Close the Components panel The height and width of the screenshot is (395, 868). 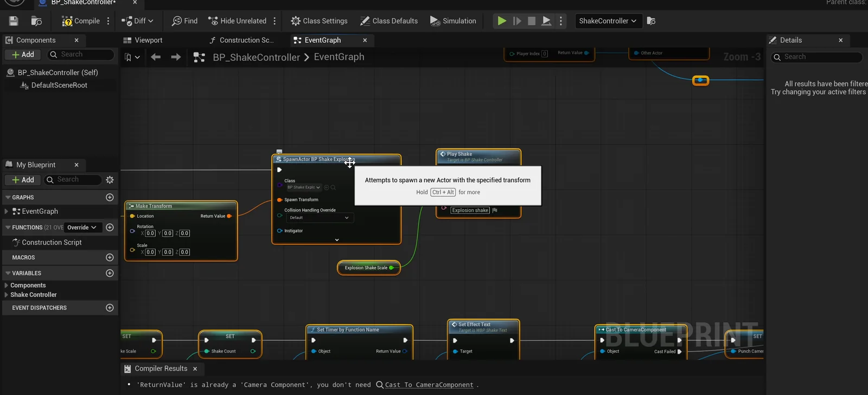pos(76,40)
